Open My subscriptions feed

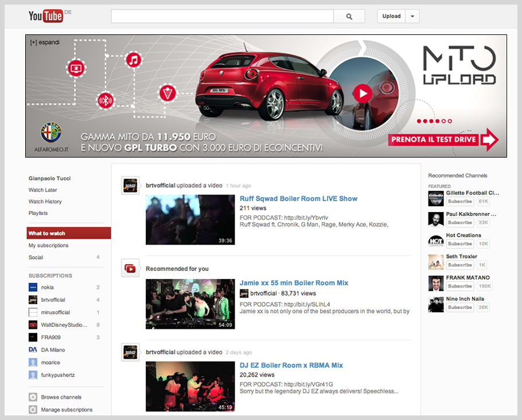[x=48, y=245]
